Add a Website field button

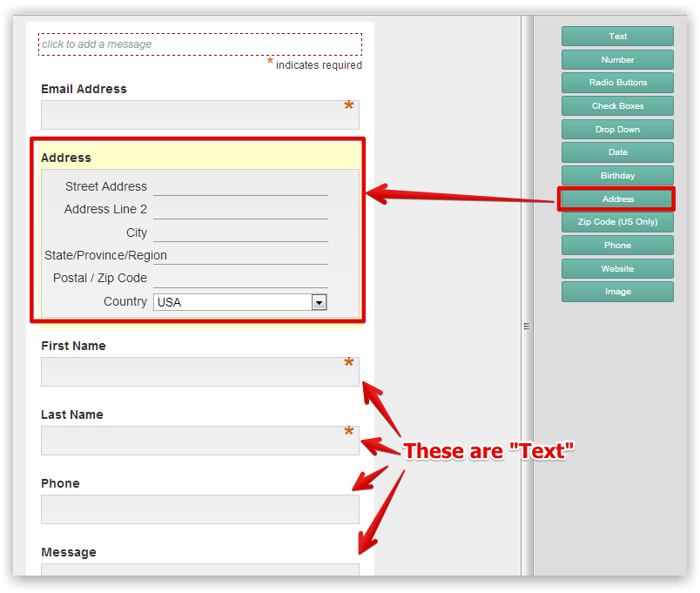tap(617, 269)
